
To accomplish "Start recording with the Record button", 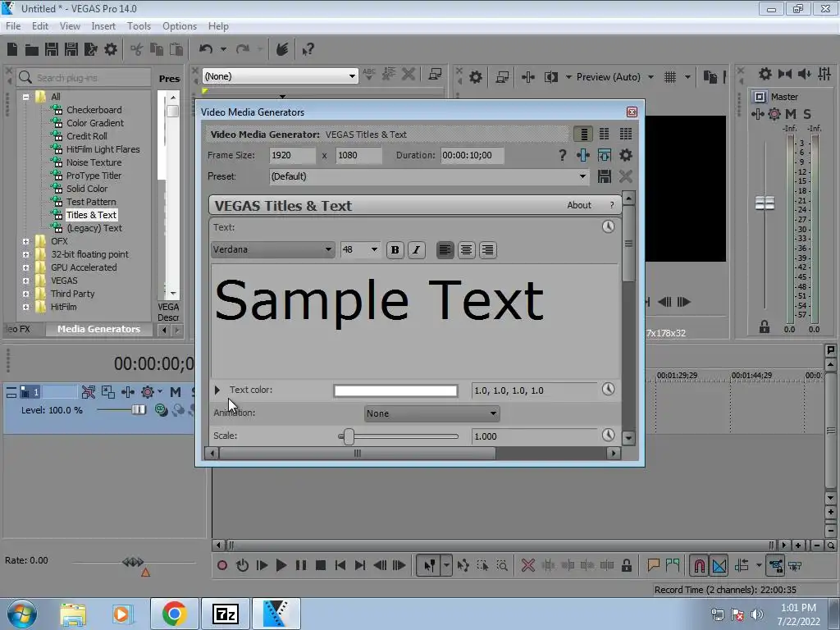I will click(221, 565).
